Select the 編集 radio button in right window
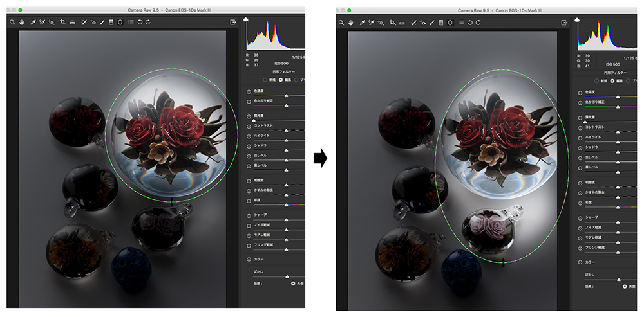 click(612, 81)
